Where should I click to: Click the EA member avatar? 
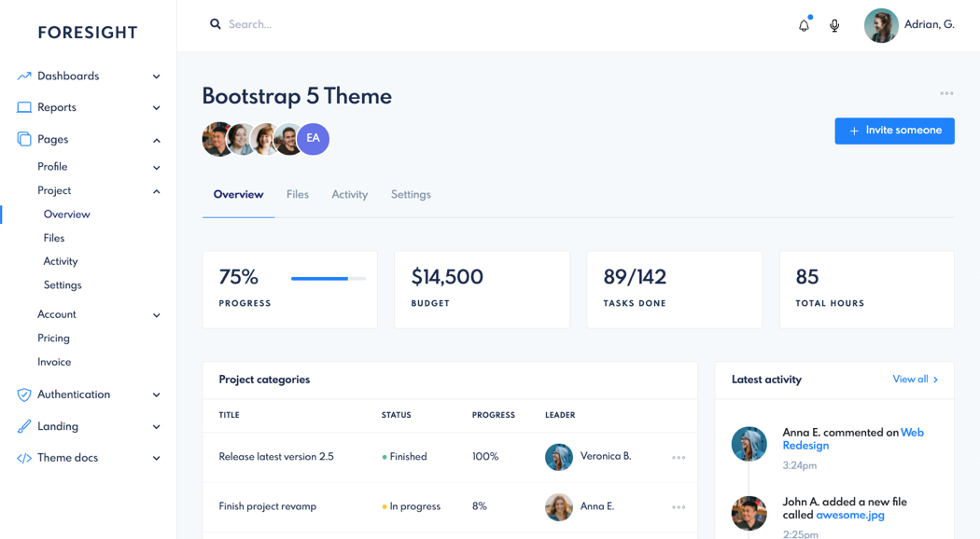313,139
